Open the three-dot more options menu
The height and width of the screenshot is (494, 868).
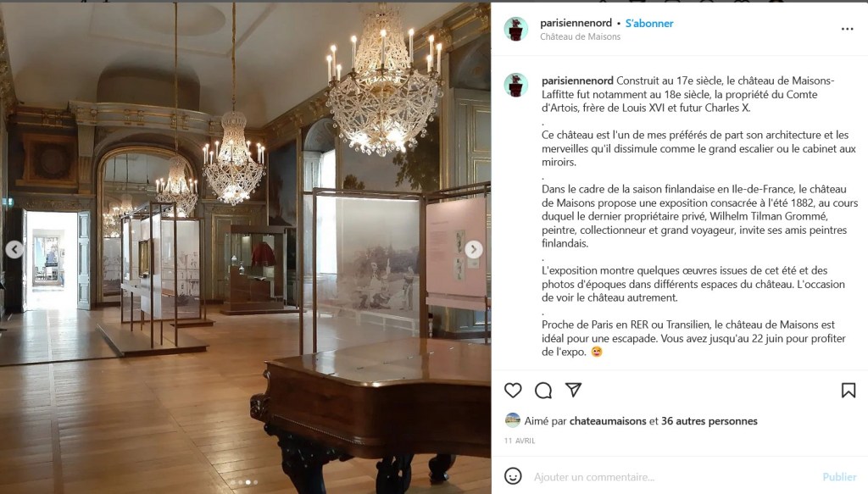847,29
